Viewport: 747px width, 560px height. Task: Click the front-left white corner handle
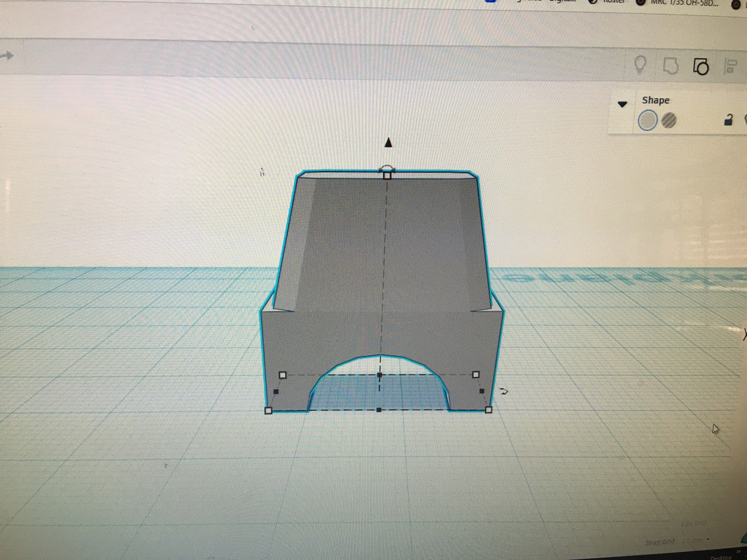pos(268,410)
